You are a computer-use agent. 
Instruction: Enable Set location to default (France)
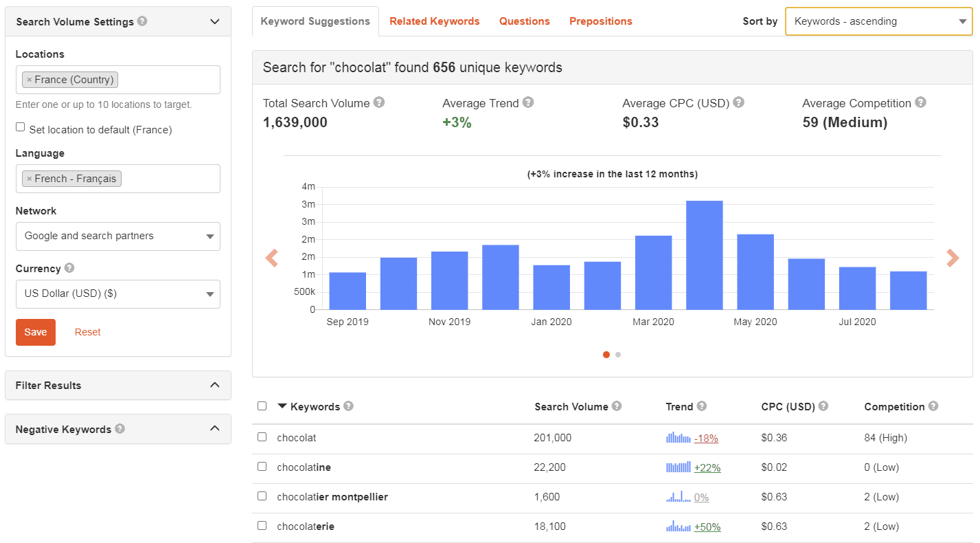click(x=21, y=127)
